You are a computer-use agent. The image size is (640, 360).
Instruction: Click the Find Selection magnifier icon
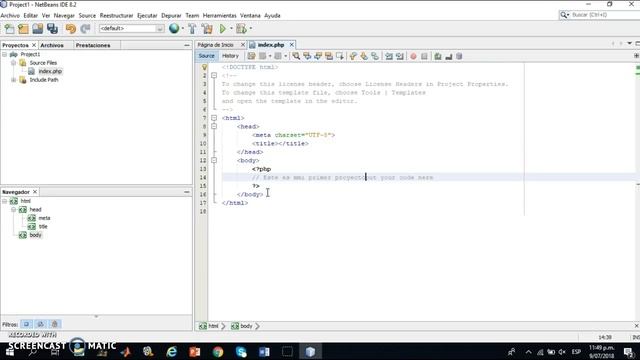(x=296, y=56)
